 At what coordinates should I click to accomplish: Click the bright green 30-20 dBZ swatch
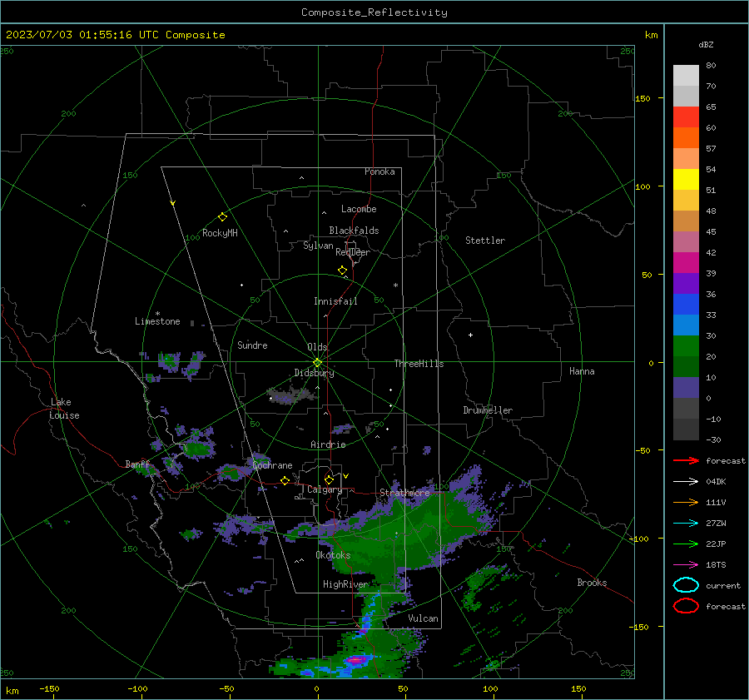pyautogui.click(x=686, y=346)
